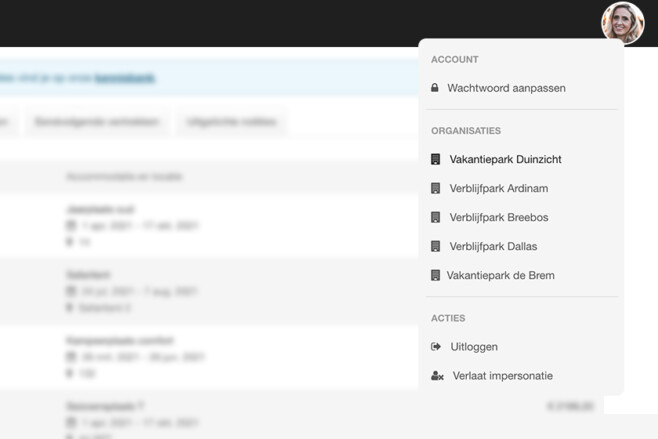This screenshot has height=439, width=658.
Task: Click the building icon beside Verblijfpark Breebos
Action: [x=435, y=217]
